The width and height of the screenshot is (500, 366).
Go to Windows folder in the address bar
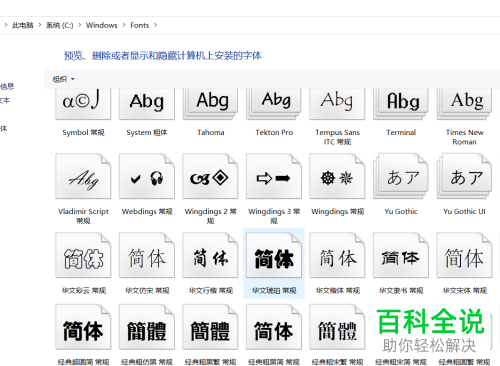coord(102,25)
